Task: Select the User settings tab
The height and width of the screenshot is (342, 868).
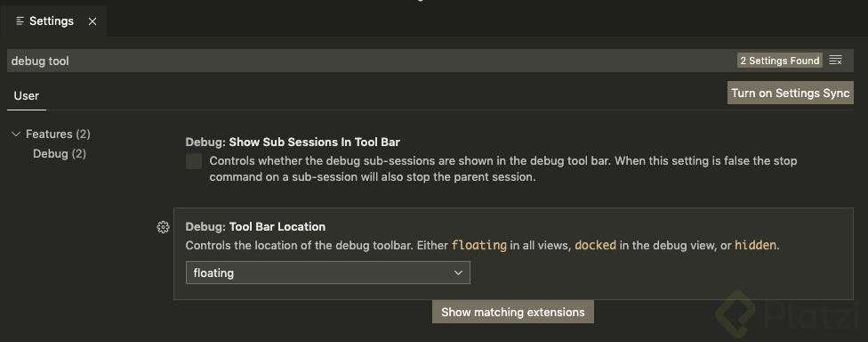Action: tap(26, 96)
